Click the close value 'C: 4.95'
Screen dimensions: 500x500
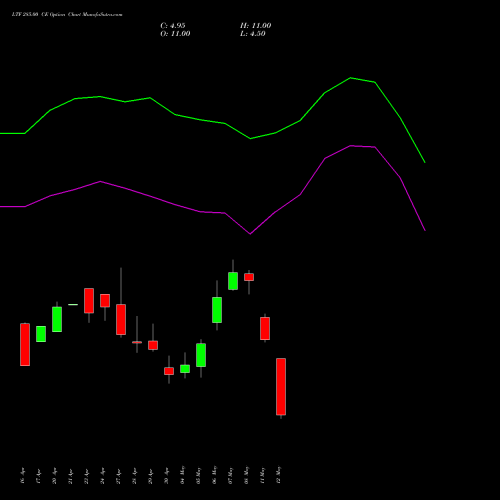pyautogui.click(x=173, y=26)
